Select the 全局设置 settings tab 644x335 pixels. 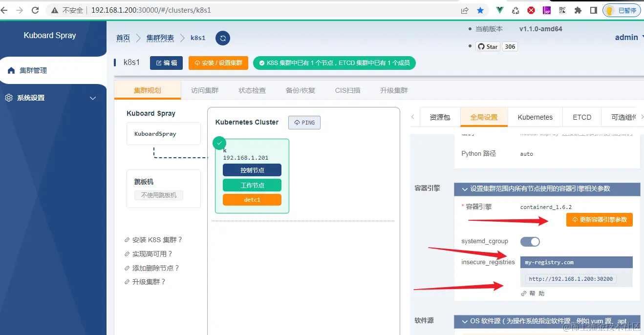click(x=484, y=117)
